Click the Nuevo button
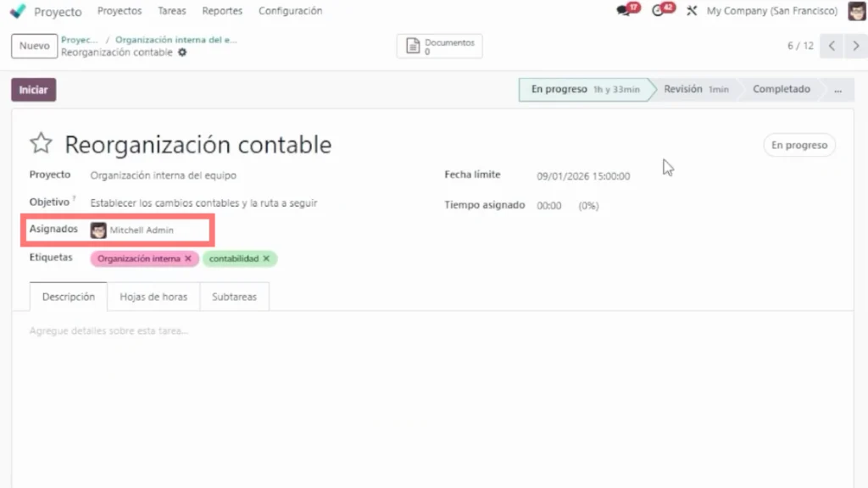 click(35, 46)
